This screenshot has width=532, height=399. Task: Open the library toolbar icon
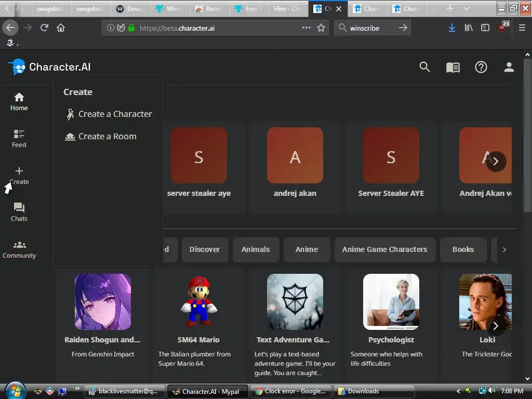point(469,28)
